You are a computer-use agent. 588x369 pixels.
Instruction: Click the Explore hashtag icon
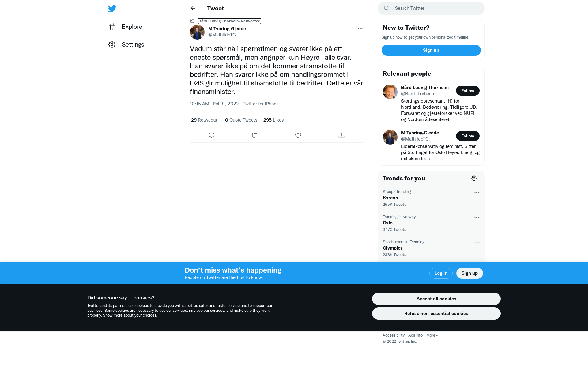(x=112, y=27)
